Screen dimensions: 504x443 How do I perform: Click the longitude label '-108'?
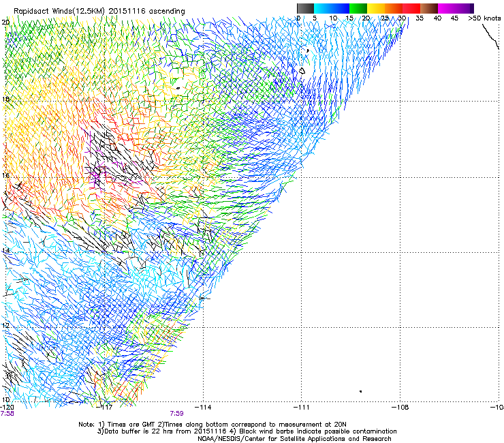point(400,408)
